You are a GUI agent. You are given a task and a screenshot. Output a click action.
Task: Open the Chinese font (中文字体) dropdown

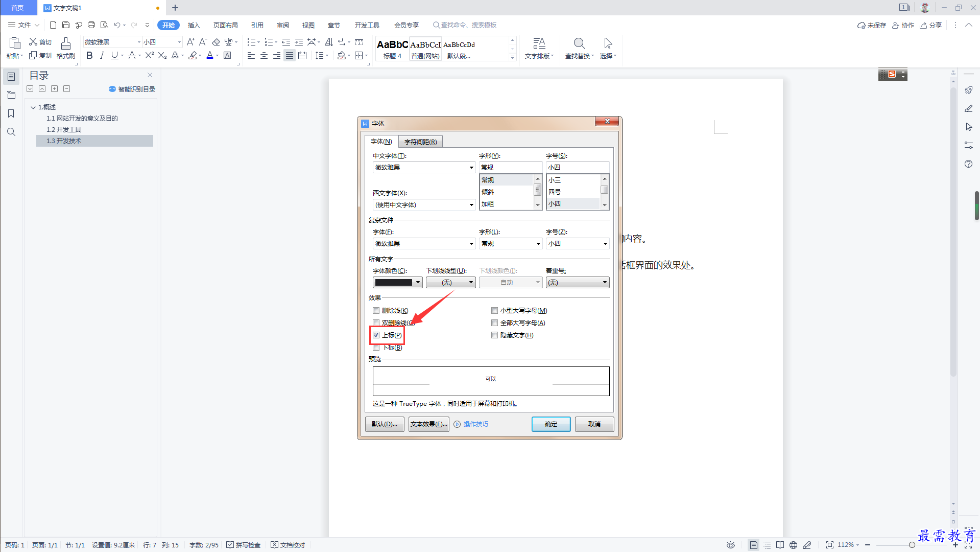471,168
